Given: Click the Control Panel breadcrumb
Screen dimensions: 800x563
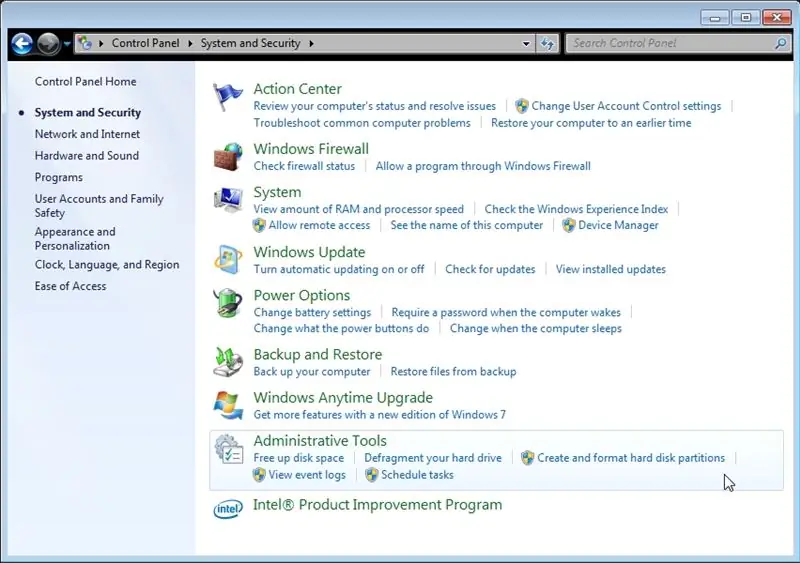Looking at the screenshot, I should pyautogui.click(x=145, y=43).
